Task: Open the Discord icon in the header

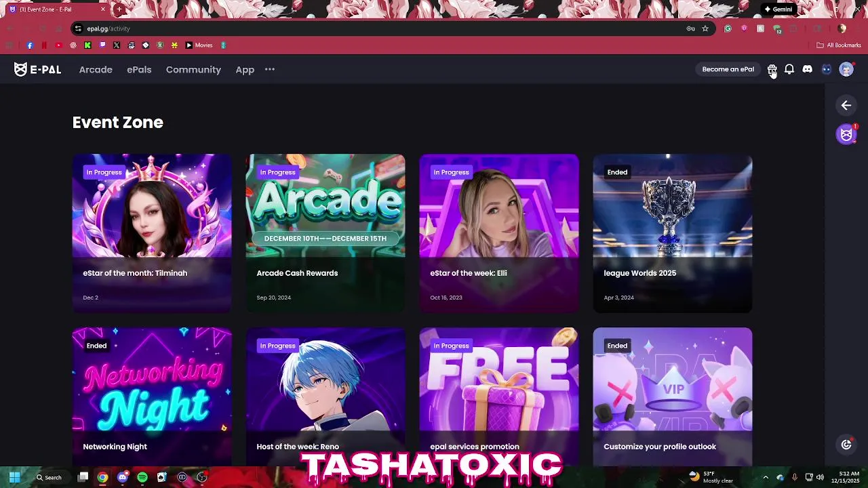Action: (x=808, y=69)
